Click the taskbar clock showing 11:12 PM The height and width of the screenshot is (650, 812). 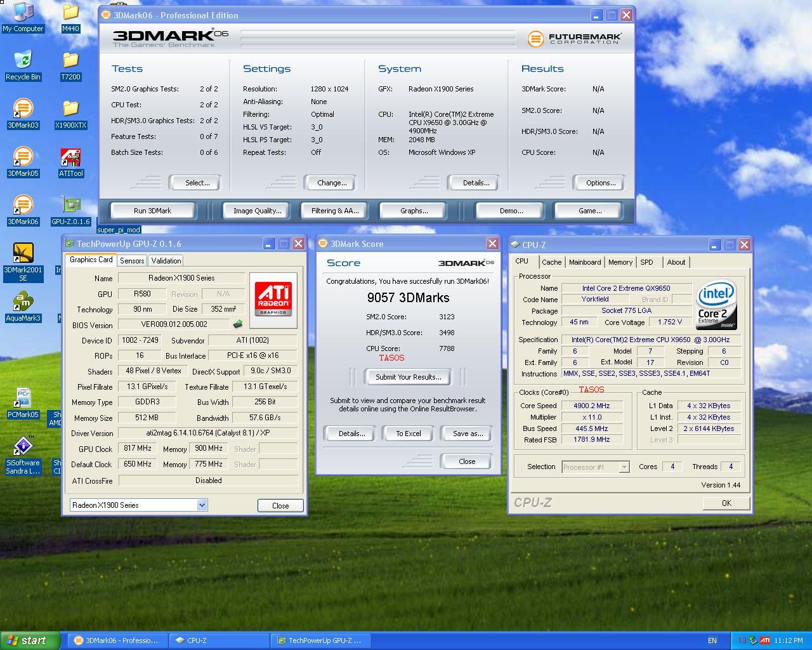pyautogui.click(x=789, y=640)
